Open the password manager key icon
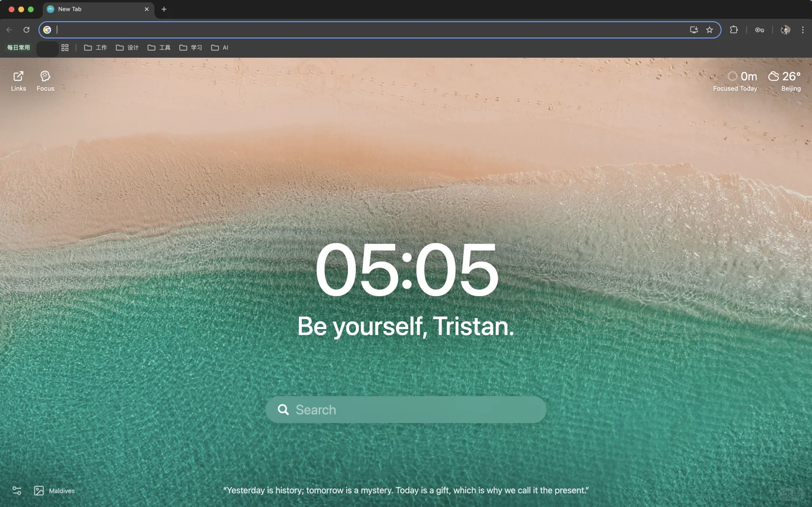This screenshot has width=812, height=507. click(x=759, y=30)
